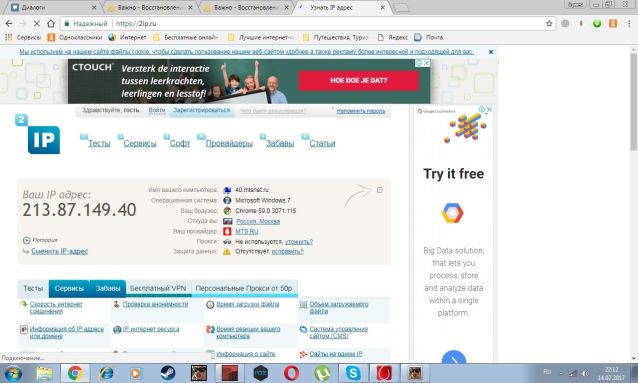This screenshot has height=383, width=638.
Task: Bookmark this page with the star icon
Action: [x=549, y=24]
